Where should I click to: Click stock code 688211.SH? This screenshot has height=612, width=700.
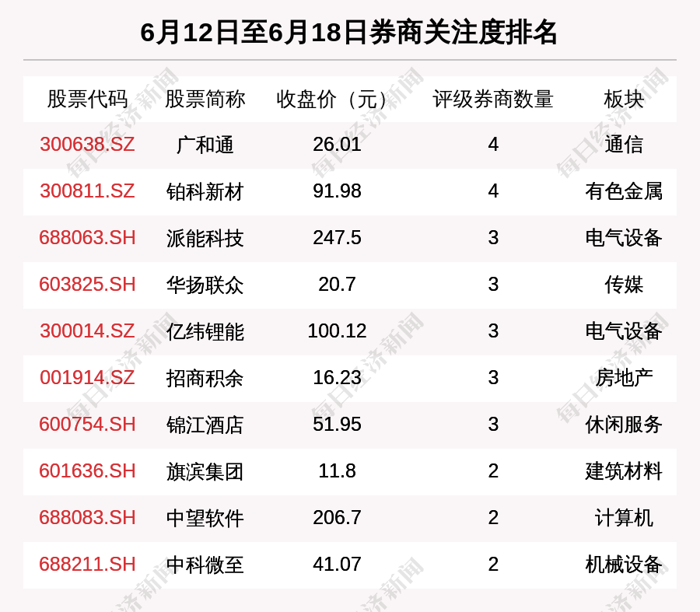(87, 565)
